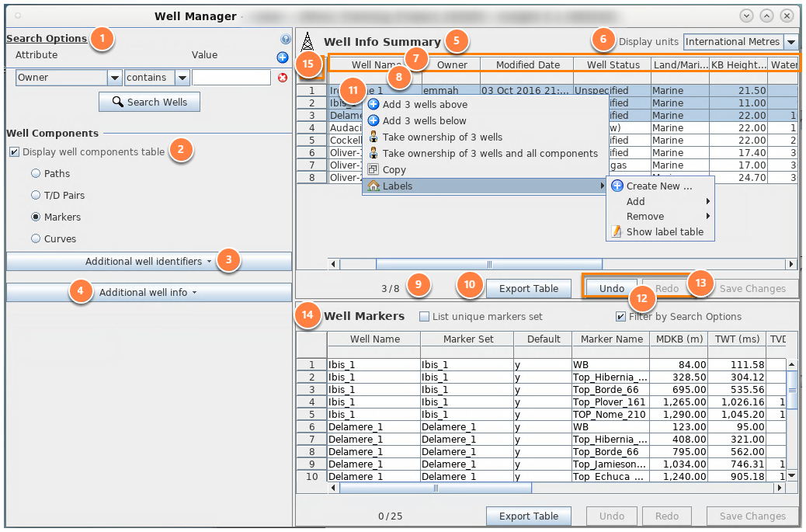Select the Curves radio button

[x=36, y=238]
